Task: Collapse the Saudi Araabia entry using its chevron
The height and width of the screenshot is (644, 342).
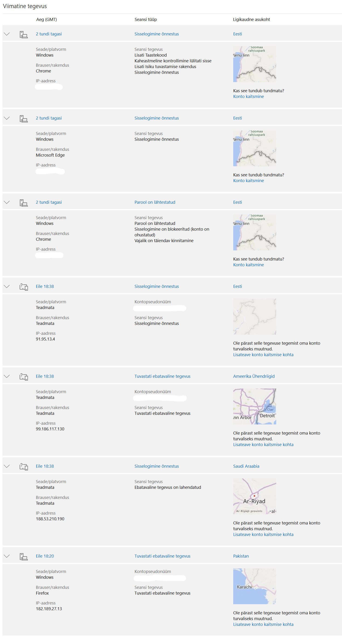Action: click(7, 466)
